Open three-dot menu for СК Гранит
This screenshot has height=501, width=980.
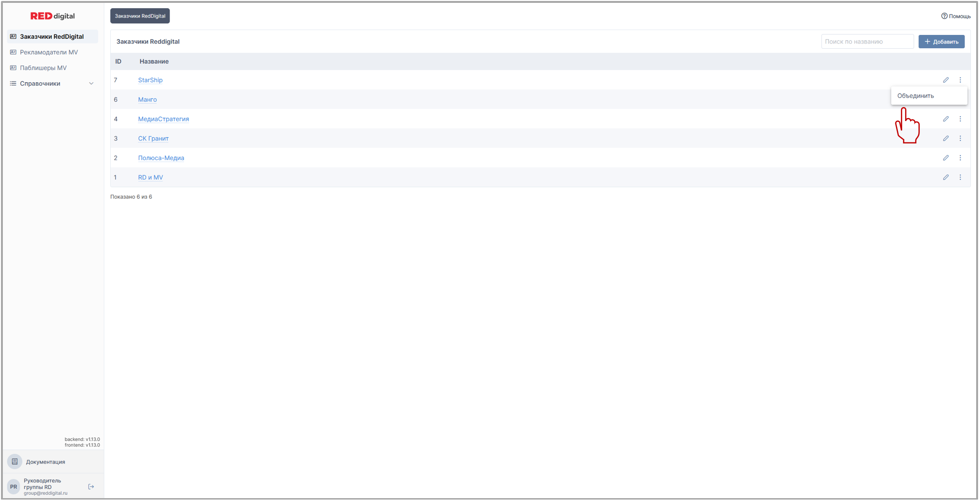point(960,139)
